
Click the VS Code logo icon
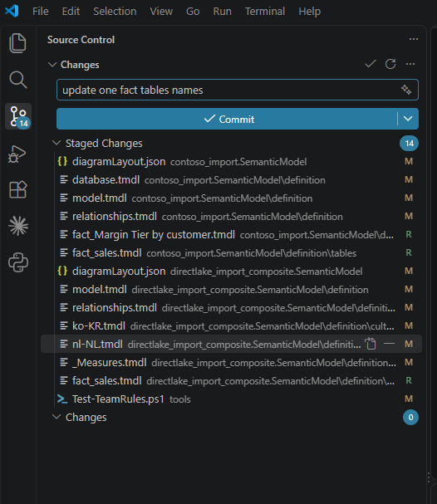[12, 12]
